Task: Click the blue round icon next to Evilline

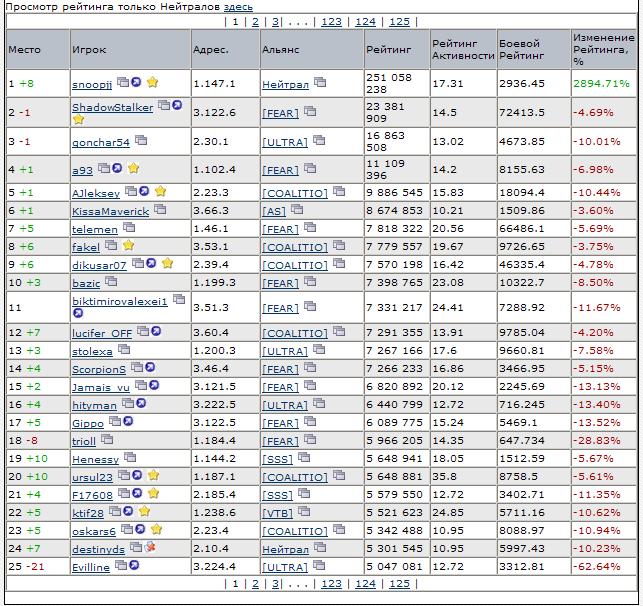Action: click(x=134, y=566)
